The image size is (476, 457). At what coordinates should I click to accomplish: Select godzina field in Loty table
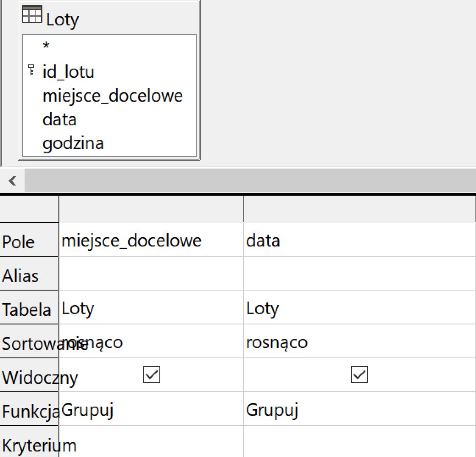73,143
